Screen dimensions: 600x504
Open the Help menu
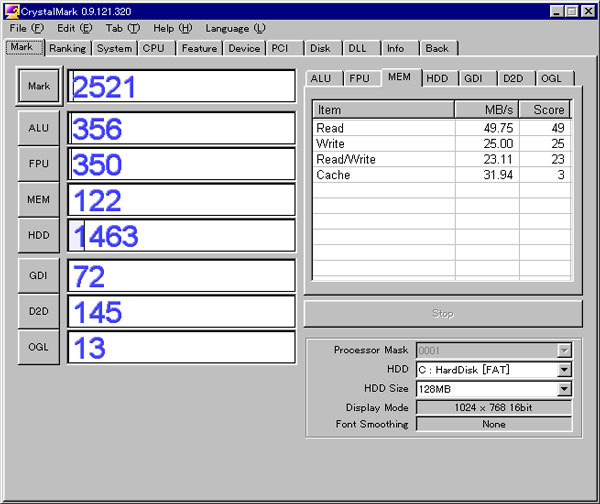173,28
